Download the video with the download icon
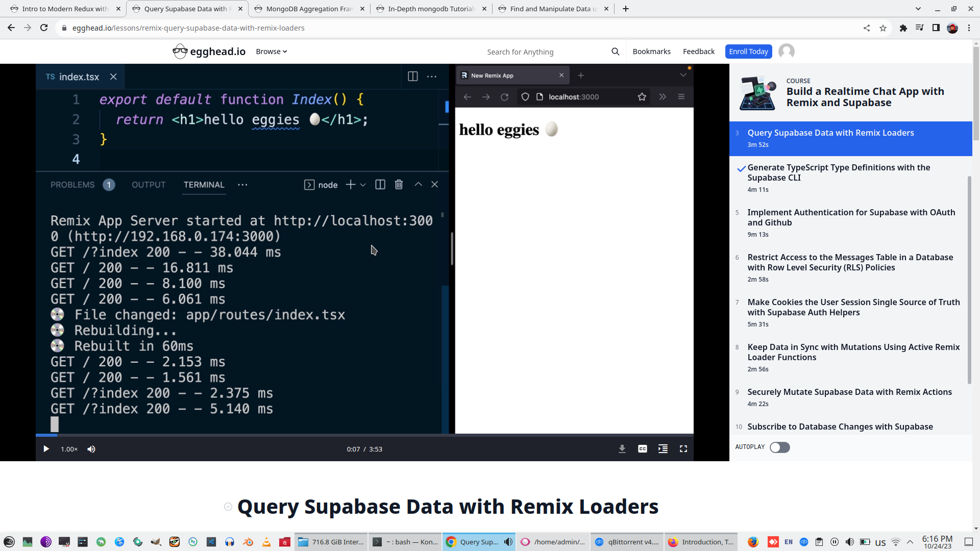Screen dimensions: 980x551 (x=622, y=449)
